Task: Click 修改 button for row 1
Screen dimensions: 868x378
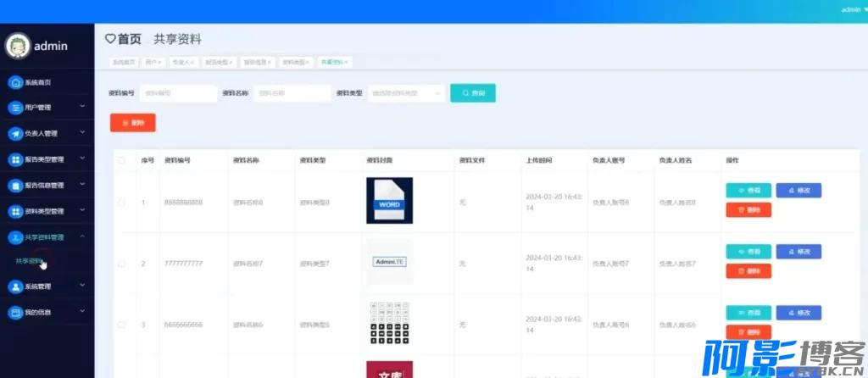Action: coord(798,191)
